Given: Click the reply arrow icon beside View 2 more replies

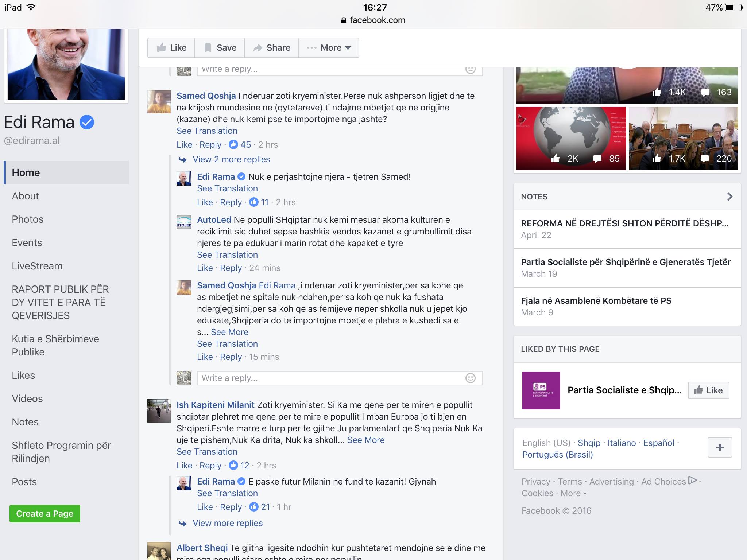Looking at the screenshot, I should 182,160.
